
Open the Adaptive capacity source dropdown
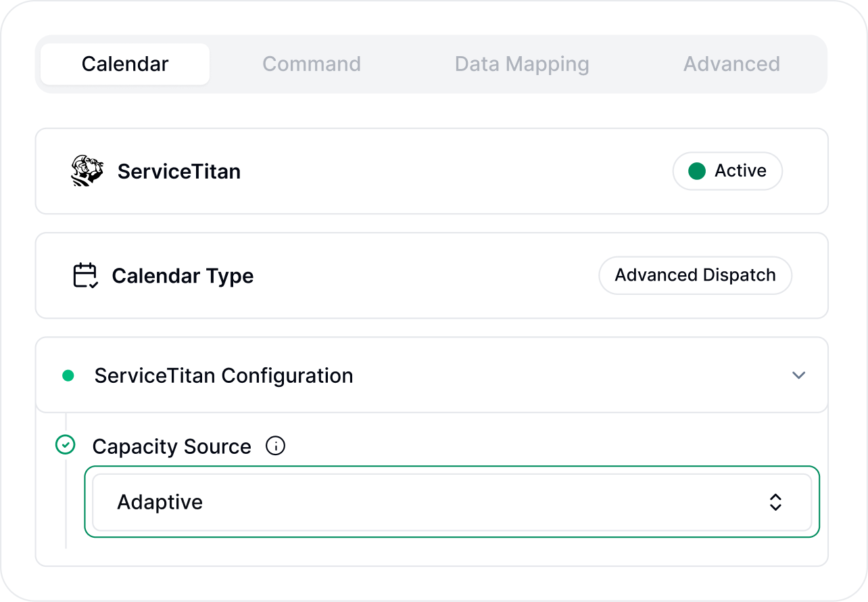pos(452,502)
